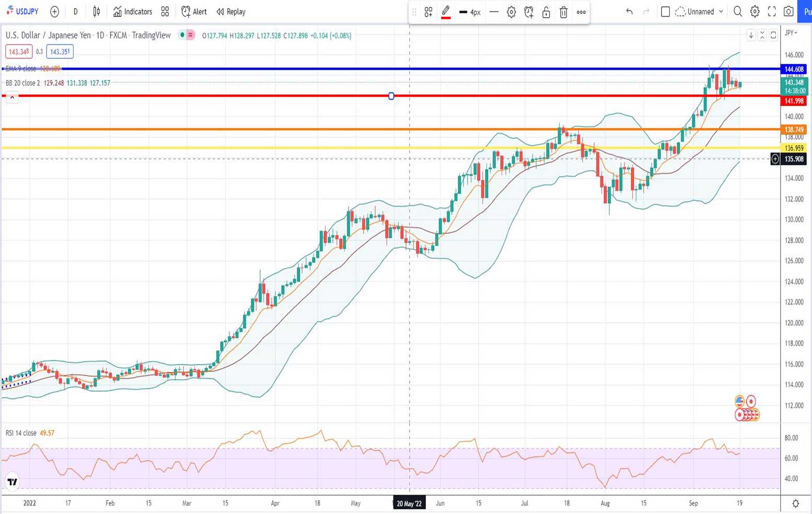Click the compare or add symbol plus icon
The width and height of the screenshot is (812, 514).
[54, 11]
